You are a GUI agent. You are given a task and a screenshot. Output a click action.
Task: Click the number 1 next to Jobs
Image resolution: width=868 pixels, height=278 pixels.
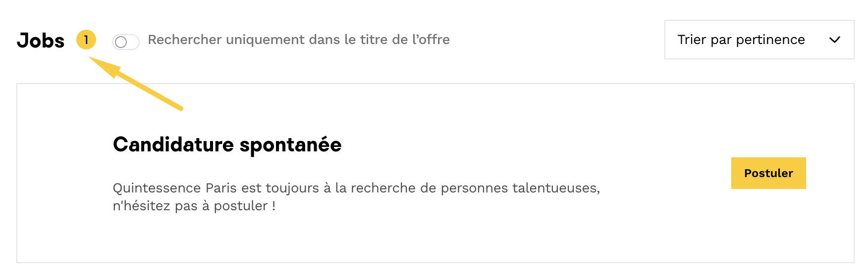tap(86, 40)
